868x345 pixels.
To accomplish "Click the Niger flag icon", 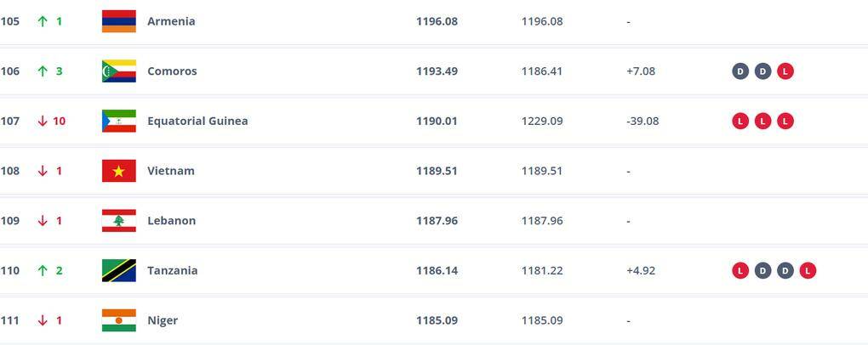I will (x=118, y=320).
